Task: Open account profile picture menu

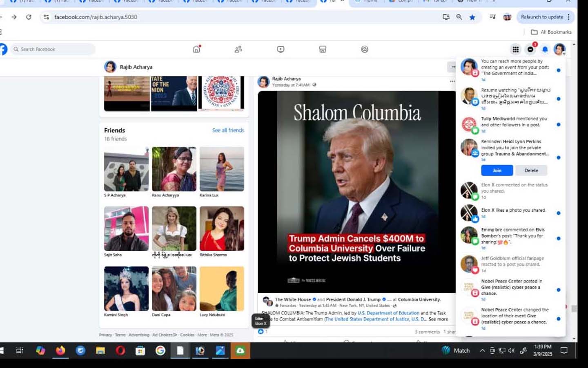Action: [559, 49]
